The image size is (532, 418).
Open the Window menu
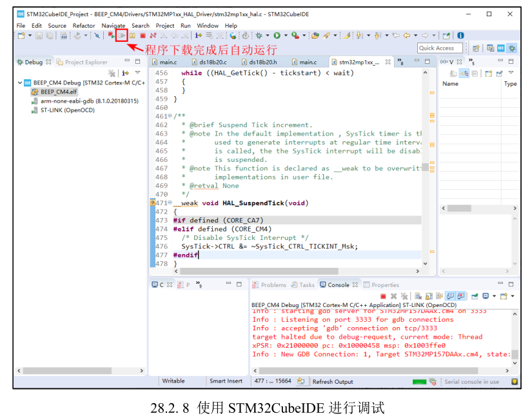pyautogui.click(x=208, y=25)
